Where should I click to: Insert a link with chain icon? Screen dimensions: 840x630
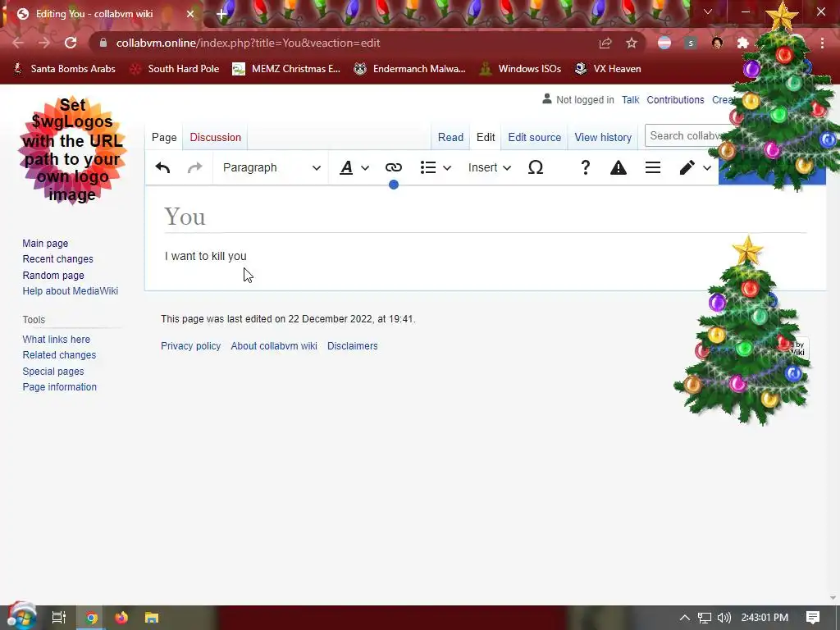pyautogui.click(x=393, y=167)
